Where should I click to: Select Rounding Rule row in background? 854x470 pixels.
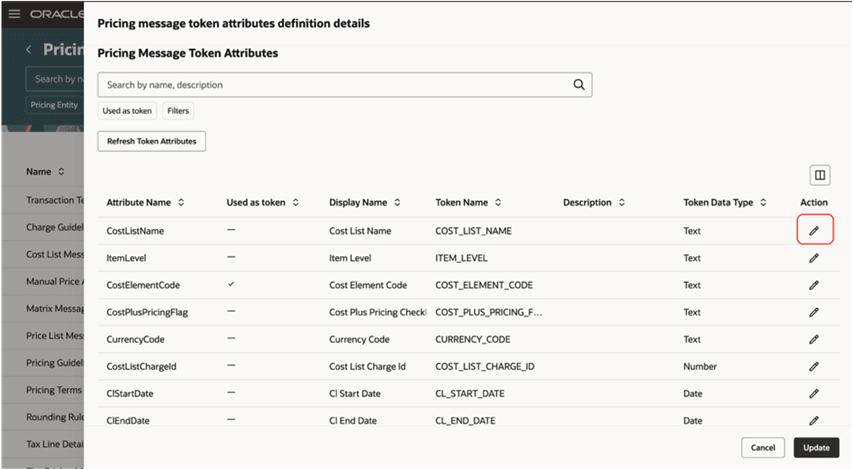tap(54, 417)
